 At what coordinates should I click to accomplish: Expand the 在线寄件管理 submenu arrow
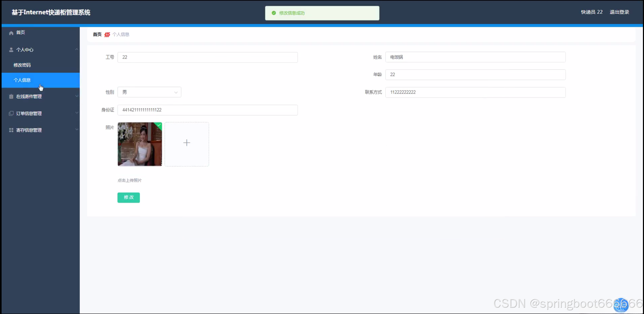tap(77, 96)
